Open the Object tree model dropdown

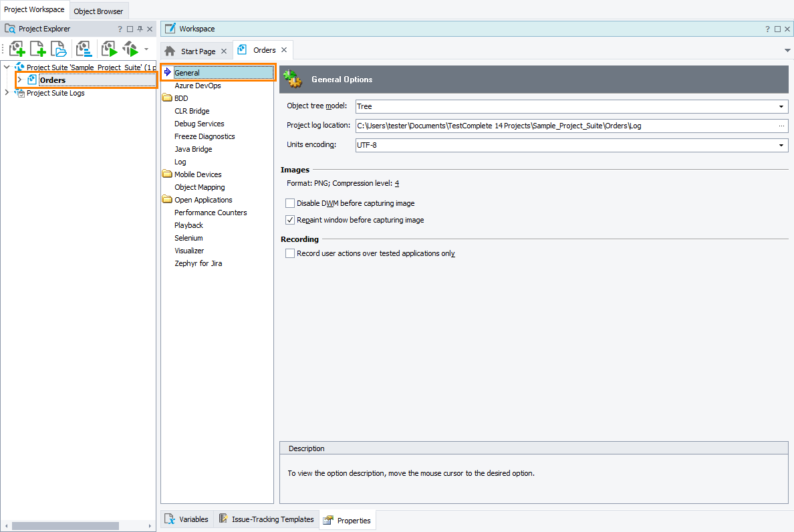[781, 106]
